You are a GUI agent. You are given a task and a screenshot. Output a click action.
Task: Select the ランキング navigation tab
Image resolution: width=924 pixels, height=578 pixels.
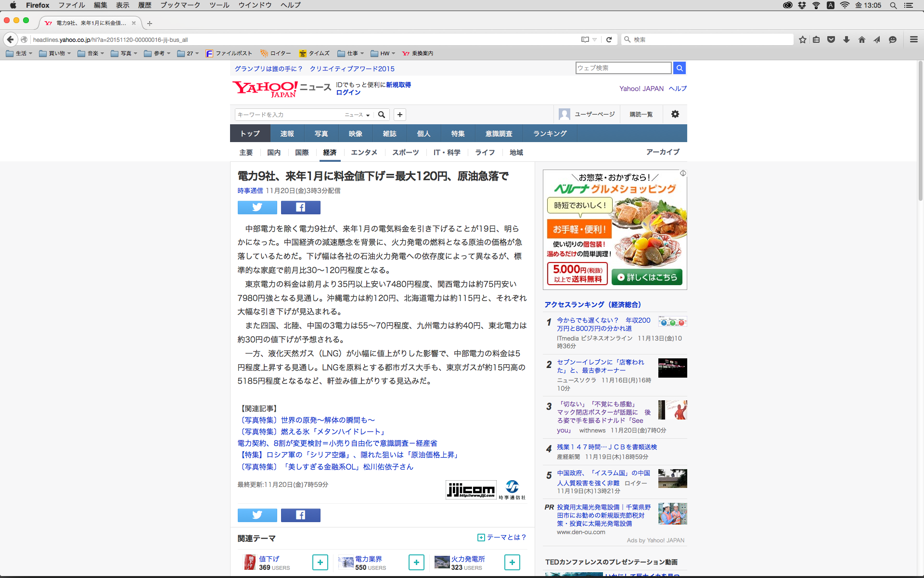pos(550,133)
